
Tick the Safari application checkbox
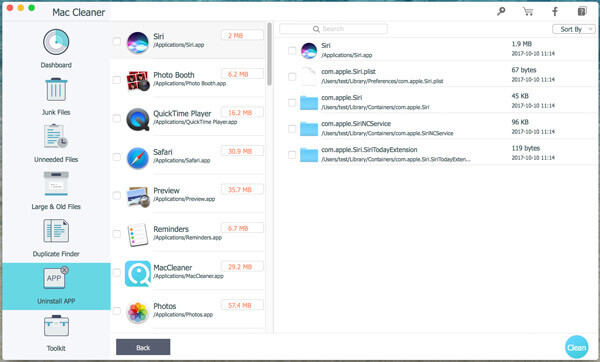click(x=117, y=157)
